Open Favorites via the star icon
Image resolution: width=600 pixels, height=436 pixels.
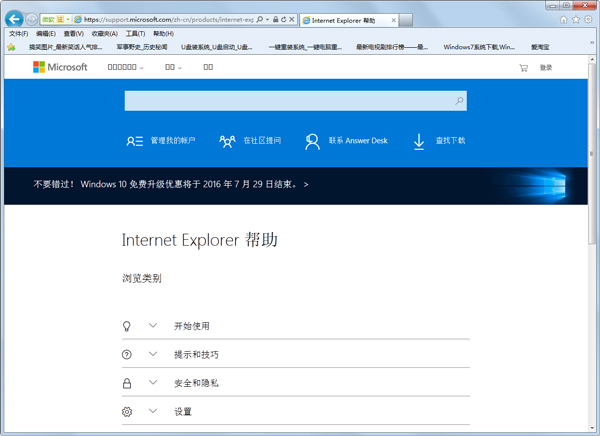pyautogui.click(x=575, y=19)
